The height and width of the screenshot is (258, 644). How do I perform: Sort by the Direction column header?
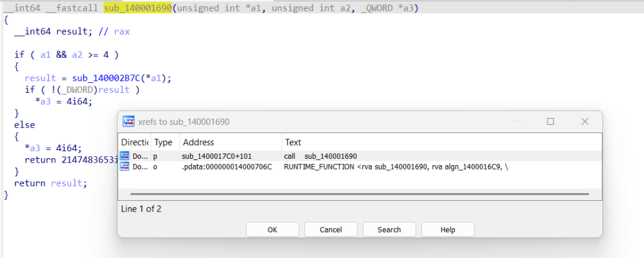[134, 142]
